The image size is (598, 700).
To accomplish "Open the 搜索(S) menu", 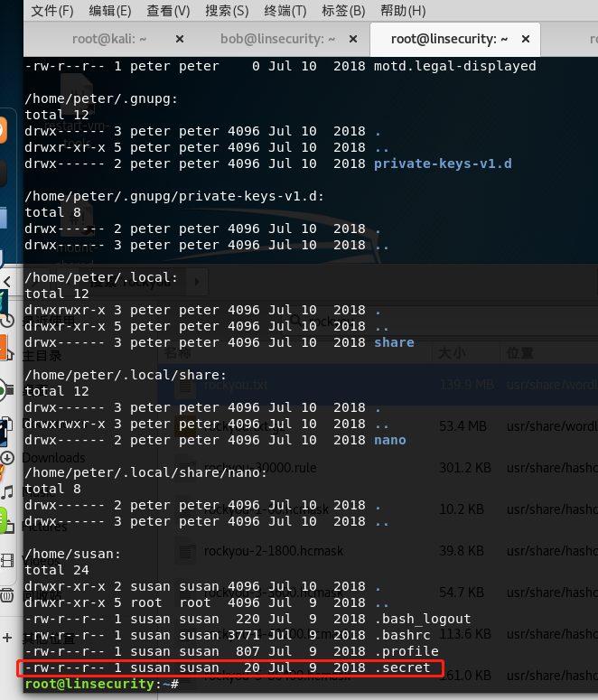I will click(227, 10).
